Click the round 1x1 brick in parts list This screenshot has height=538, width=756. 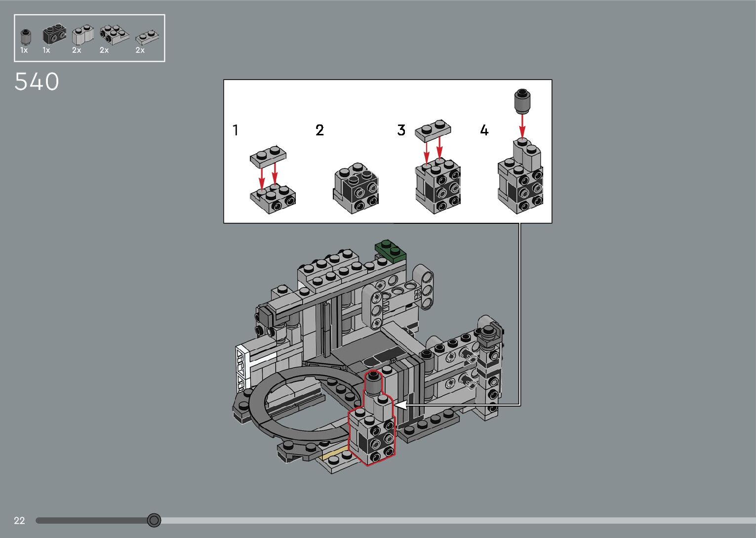[x=25, y=36]
